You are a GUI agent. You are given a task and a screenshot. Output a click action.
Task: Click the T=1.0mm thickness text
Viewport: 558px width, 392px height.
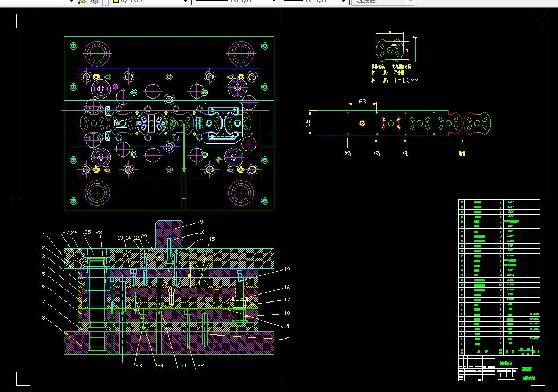click(x=406, y=80)
